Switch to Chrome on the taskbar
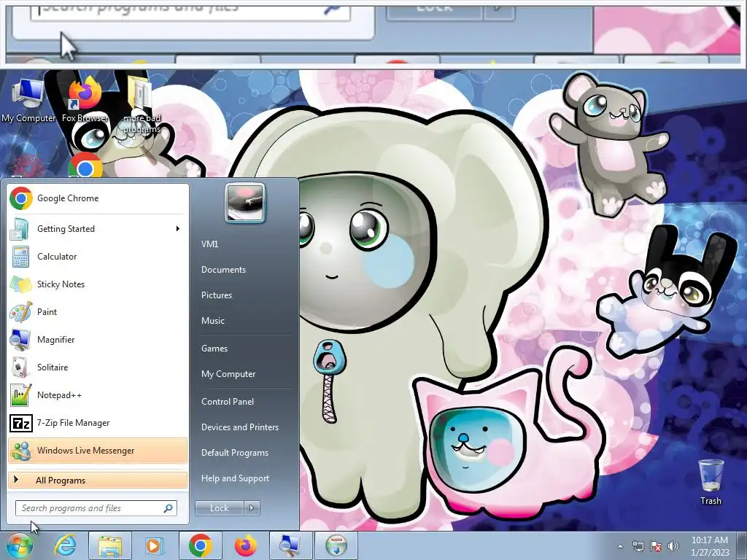Image resolution: width=747 pixels, height=560 pixels. (200, 545)
